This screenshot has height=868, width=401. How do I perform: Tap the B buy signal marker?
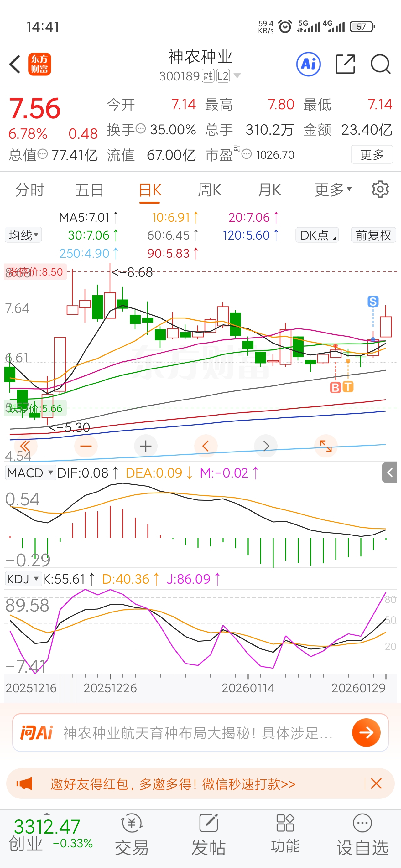pos(335,388)
